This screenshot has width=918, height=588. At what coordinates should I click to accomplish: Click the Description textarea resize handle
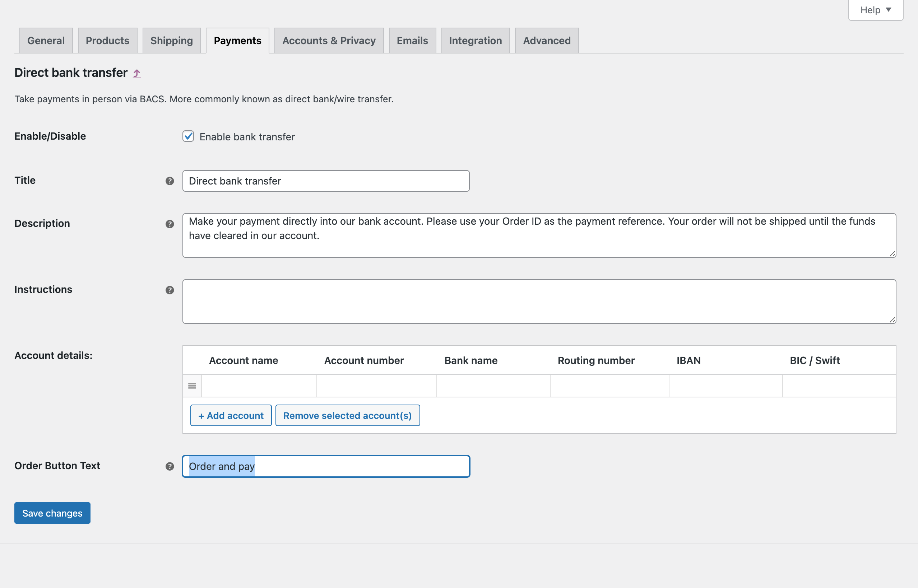pyautogui.click(x=892, y=254)
